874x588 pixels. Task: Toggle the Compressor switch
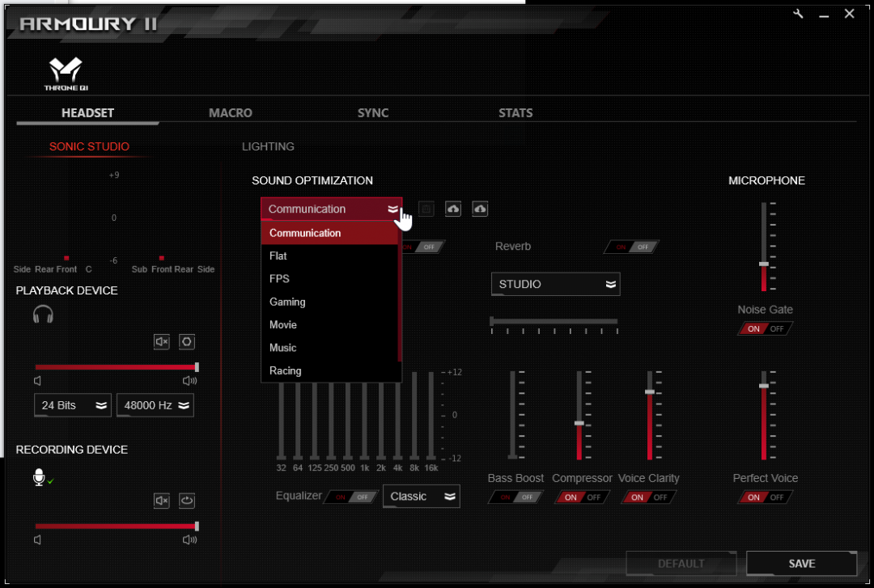(x=582, y=497)
